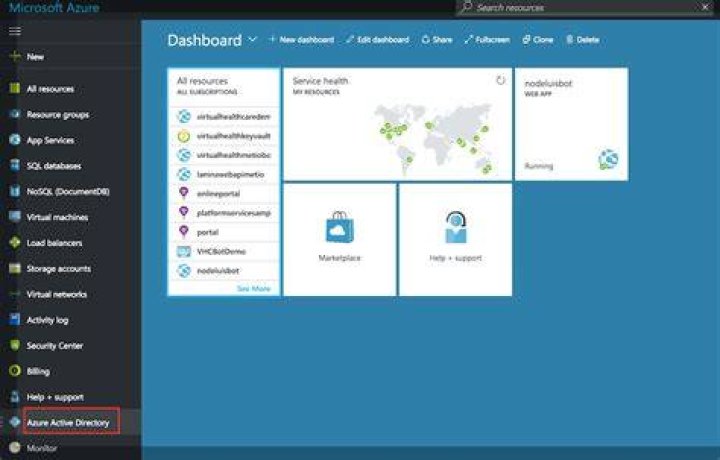Select the Storage accounts menu label

[59, 269]
